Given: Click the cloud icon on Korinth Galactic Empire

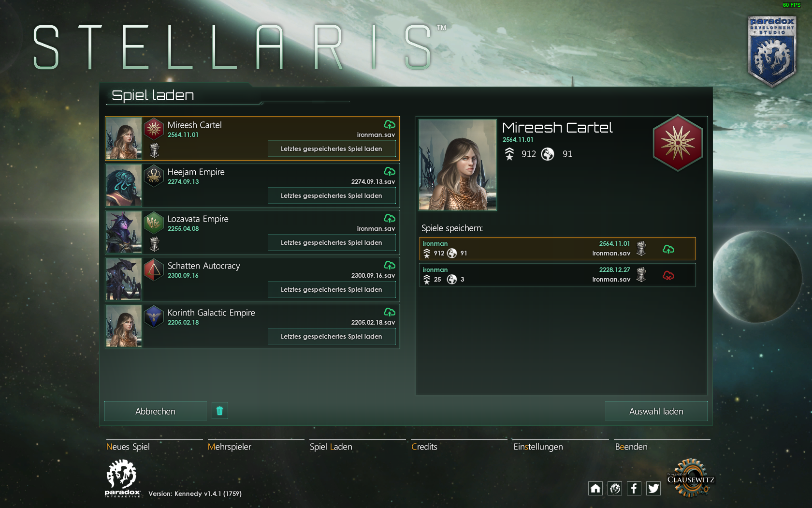Looking at the screenshot, I should tap(390, 312).
